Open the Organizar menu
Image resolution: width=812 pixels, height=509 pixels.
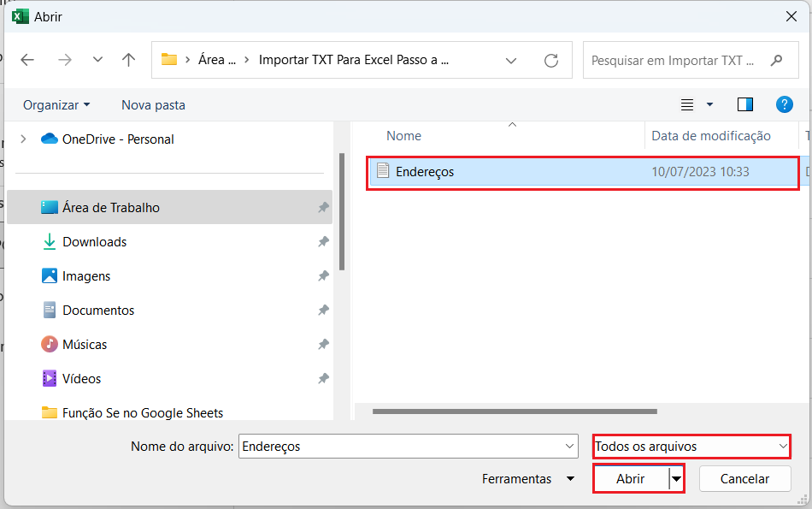coord(56,104)
